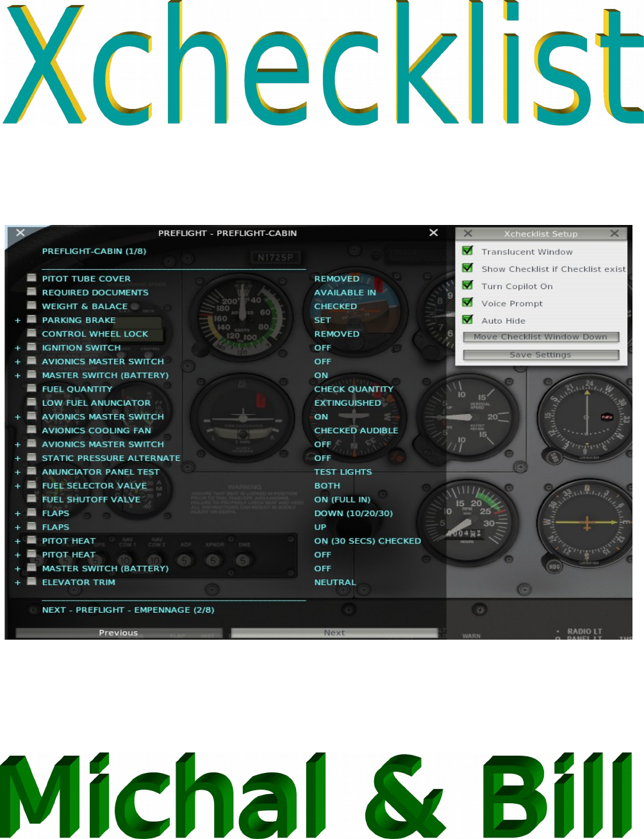The width and height of the screenshot is (644, 839).
Task: Toggle Show Checklist if Checklist exist
Action: tap(468, 268)
